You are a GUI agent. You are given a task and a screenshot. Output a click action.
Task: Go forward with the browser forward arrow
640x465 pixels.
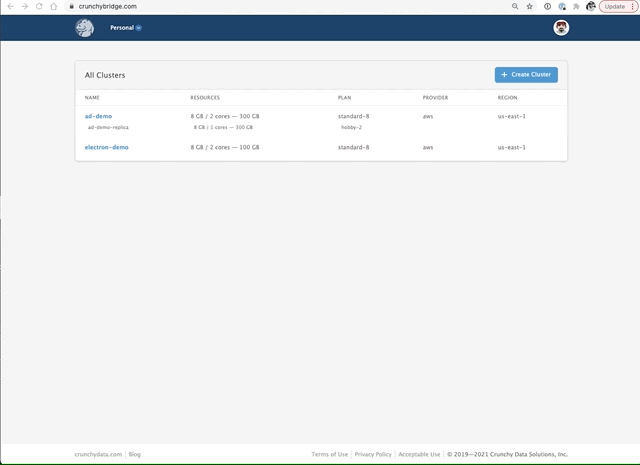(24, 7)
